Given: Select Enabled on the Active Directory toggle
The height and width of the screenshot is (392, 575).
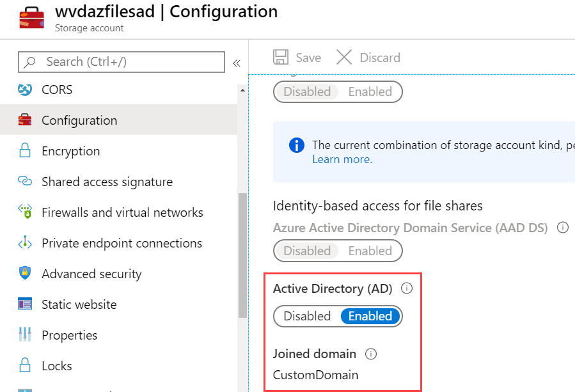Looking at the screenshot, I should tap(370, 316).
